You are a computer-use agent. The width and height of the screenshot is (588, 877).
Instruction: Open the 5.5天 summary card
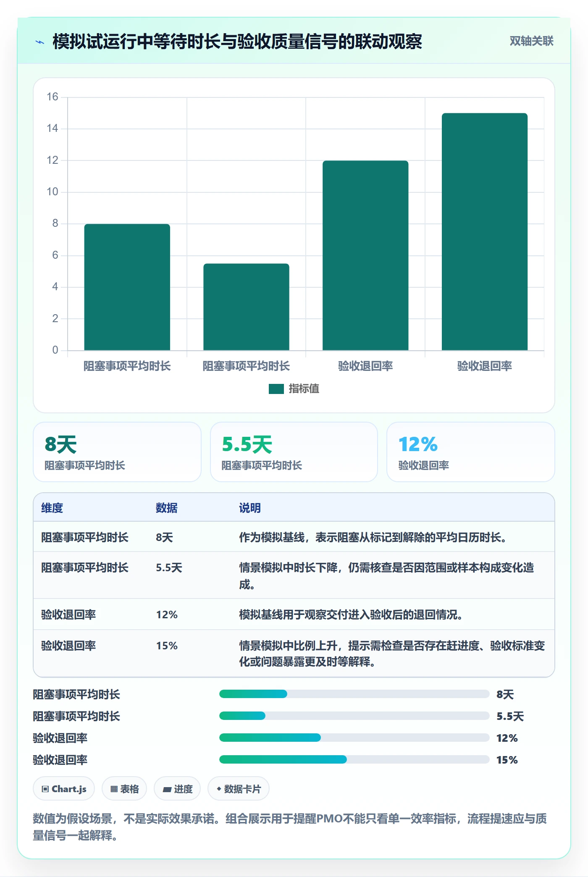294,452
